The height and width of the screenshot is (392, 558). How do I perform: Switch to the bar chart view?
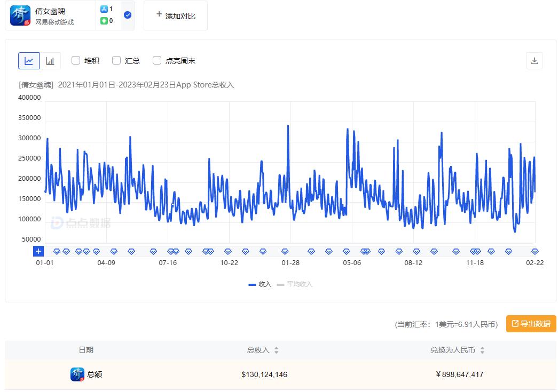pyautogui.click(x=50, y=60)
